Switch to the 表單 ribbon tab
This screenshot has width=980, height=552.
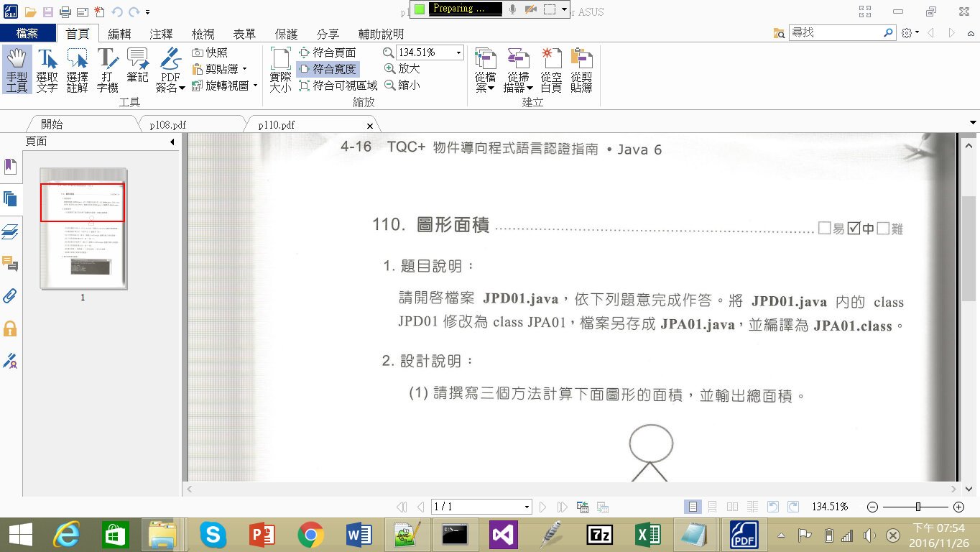(244, 34)
